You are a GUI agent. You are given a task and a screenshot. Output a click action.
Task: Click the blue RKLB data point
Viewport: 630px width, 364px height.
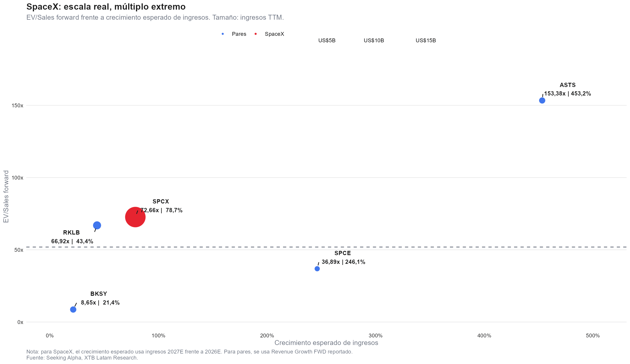(97, 225)
